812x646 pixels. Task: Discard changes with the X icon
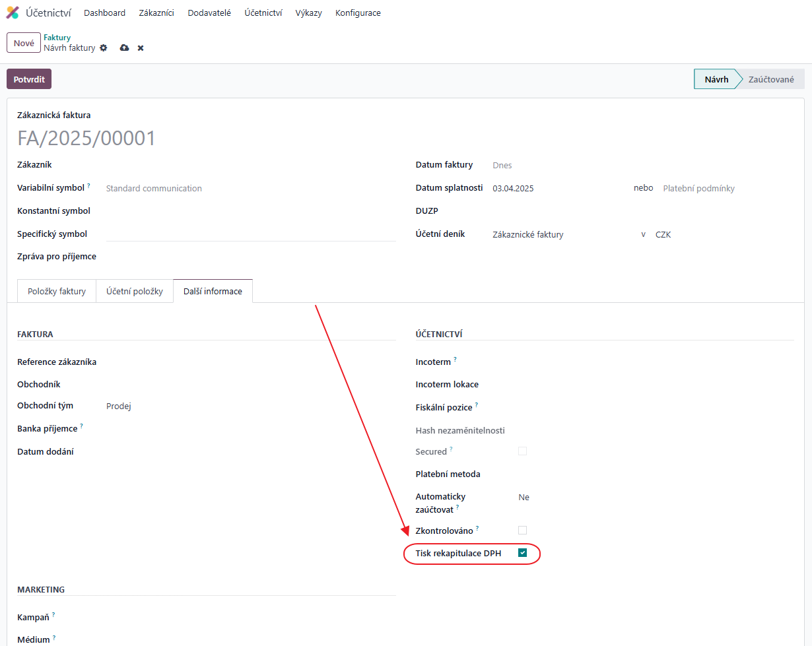click(141, 48)
